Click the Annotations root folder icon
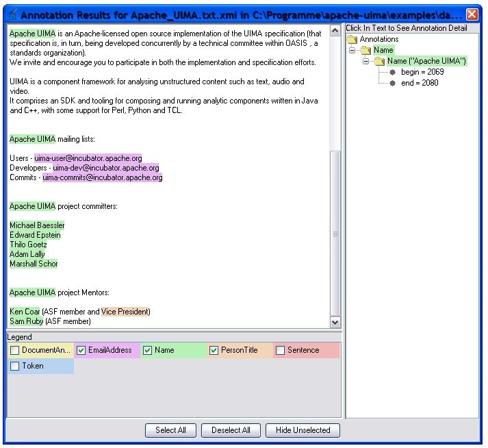Image resolution: width=488 pixels, height=448 pixels. tap(352, 39)
